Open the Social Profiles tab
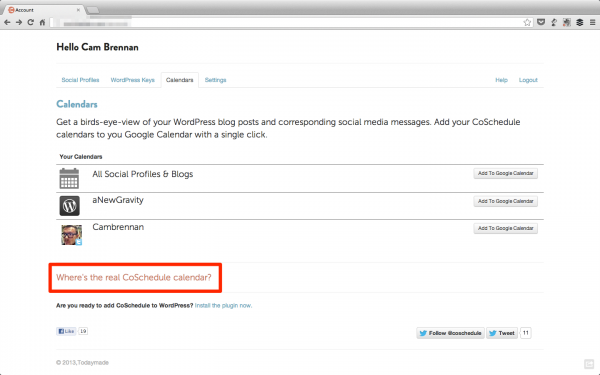This screenshot has height=375, width=600. point(80,80)
